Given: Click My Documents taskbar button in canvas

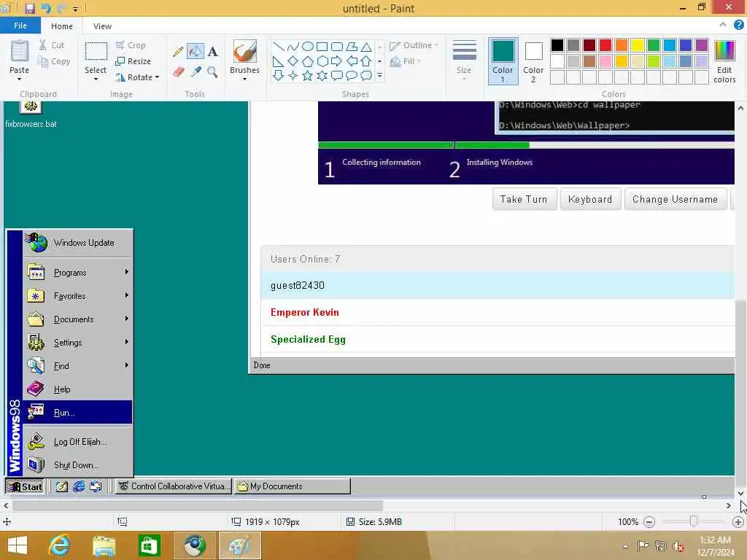Looking at the screenshot, I should coord(292,486).
